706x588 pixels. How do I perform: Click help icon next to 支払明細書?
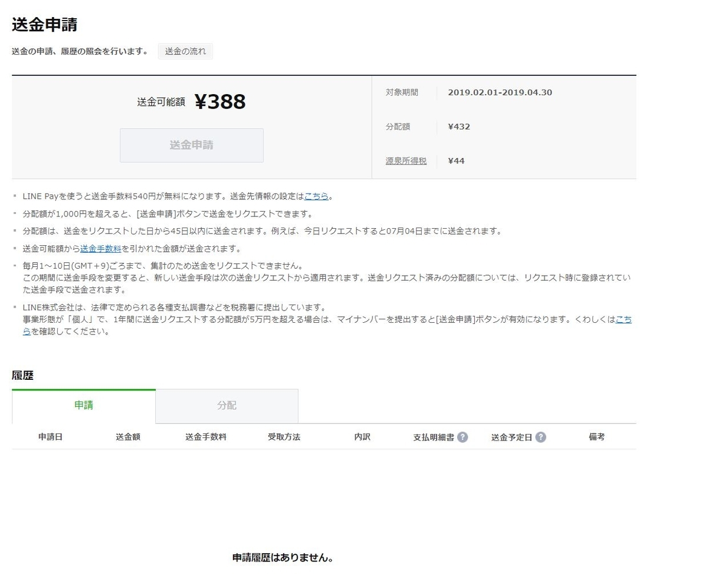click(x=462, y=437)
